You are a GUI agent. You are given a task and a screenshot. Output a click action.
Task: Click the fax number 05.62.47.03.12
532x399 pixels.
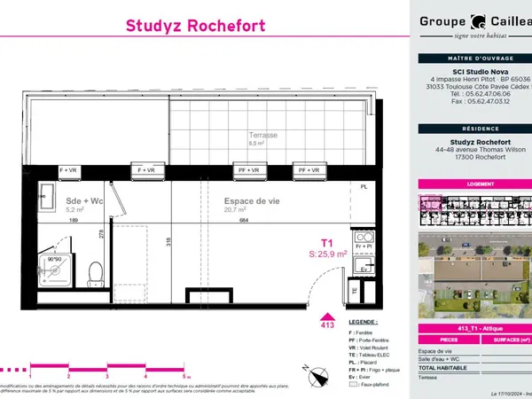click(x=480, y=101)
